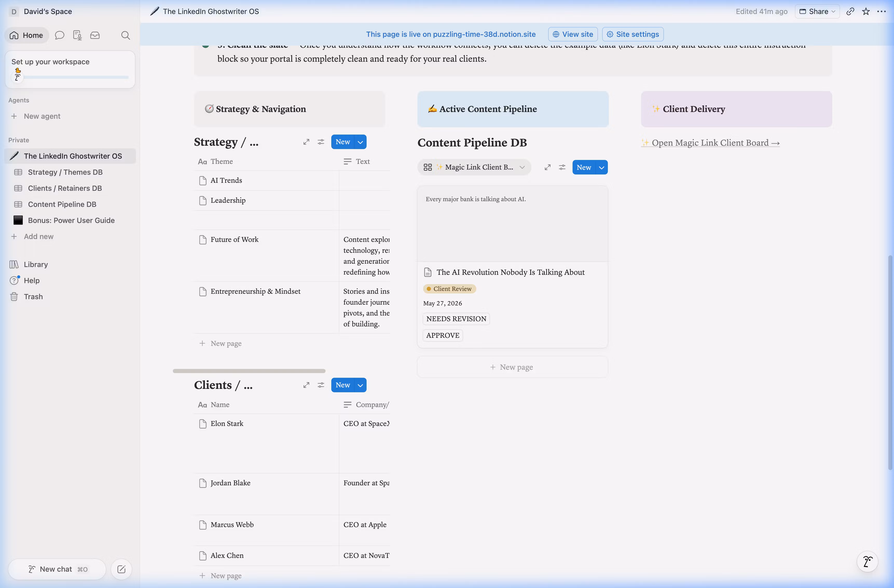Open Site settings
This screenshot has height=588, width=894.
[x=632, y=34]
